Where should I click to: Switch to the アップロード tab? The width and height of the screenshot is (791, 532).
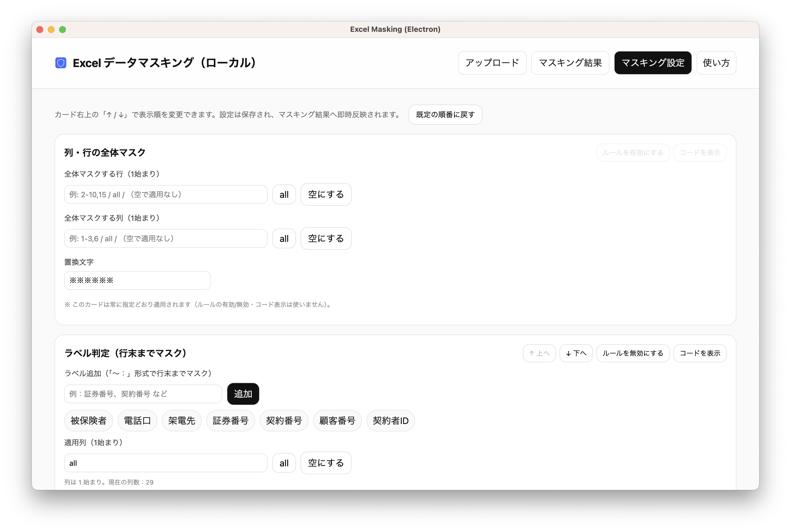pyautogui.click(x=492, y=63)
